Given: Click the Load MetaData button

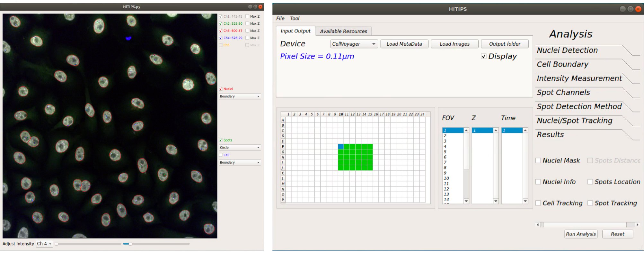Looking at the screenshot, I should (x=404, y=44).
